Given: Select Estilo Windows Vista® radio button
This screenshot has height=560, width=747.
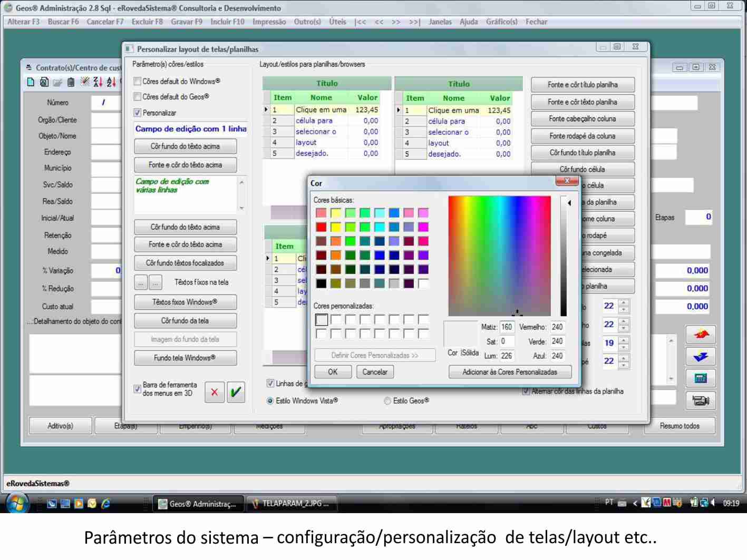Looking at the screenshot, I should 270,401.
